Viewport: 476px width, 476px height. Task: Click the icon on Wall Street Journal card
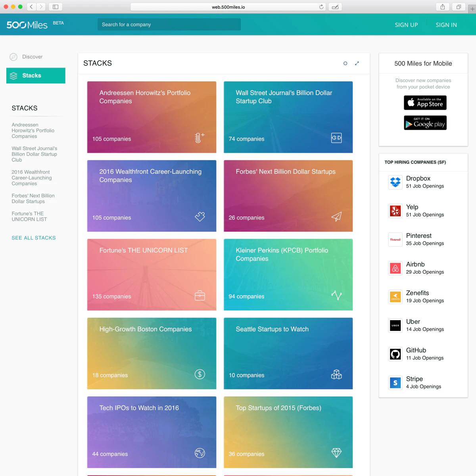[x=336, y=138]
